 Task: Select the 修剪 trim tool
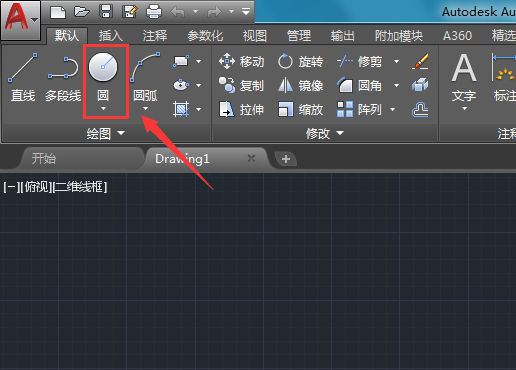click(x=359, y=62)
